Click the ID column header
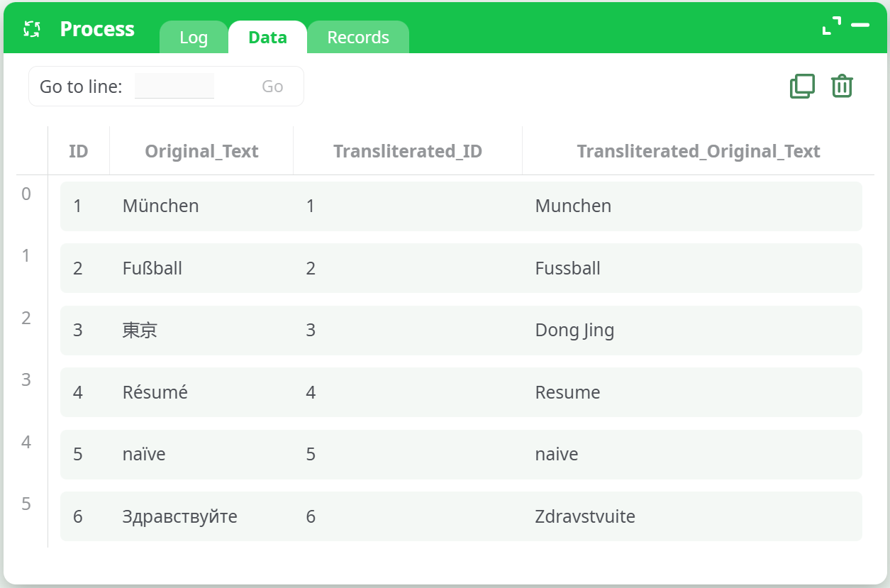 [x=78, y=151]
